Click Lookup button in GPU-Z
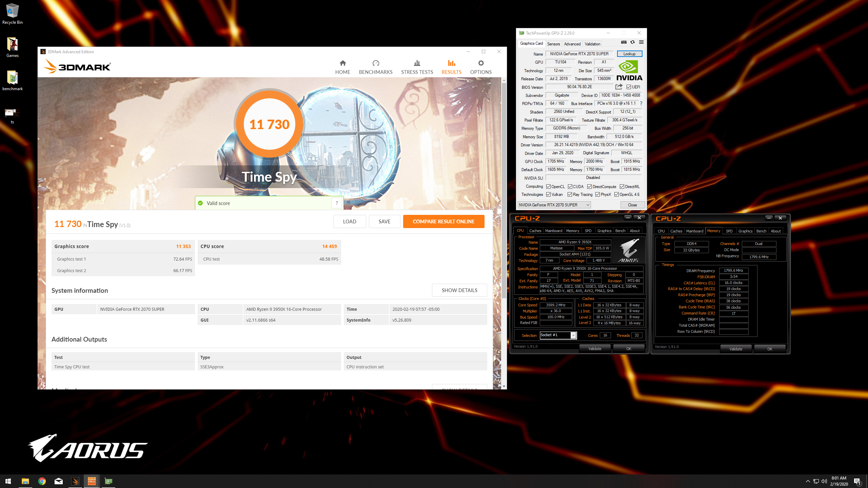 point(629,54)
